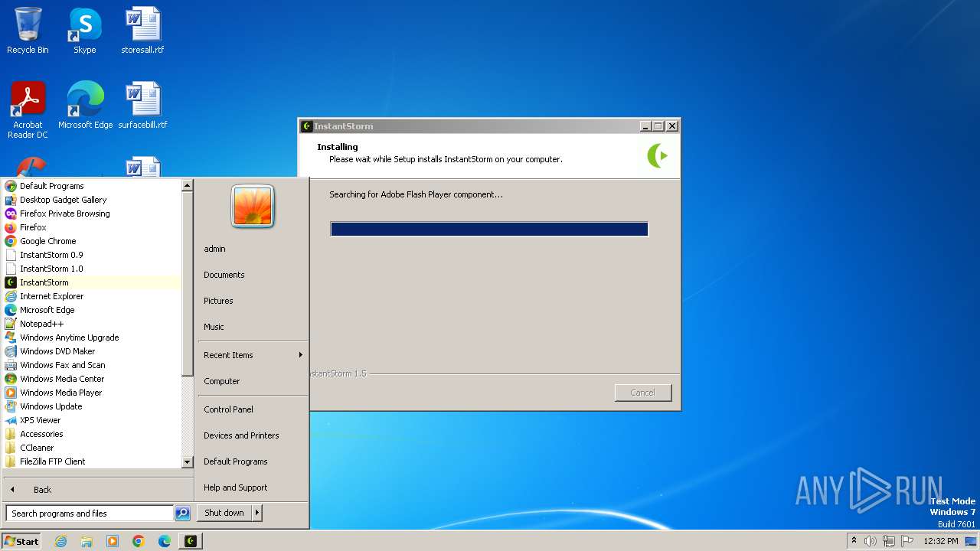Open Windows Anytime Upgrade
Screen dimensions: 980x551
pyautogui.click(x=92, y=337)
